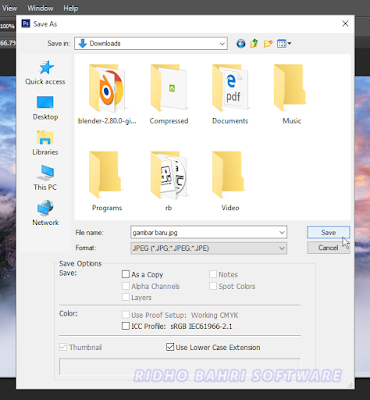Click the Save button
The width and height of the screenshot is (370, 400).
click(x=328, y=232)
